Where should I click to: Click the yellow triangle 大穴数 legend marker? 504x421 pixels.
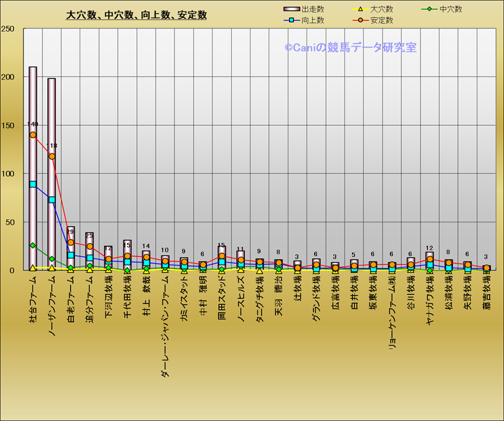[359, 9]
